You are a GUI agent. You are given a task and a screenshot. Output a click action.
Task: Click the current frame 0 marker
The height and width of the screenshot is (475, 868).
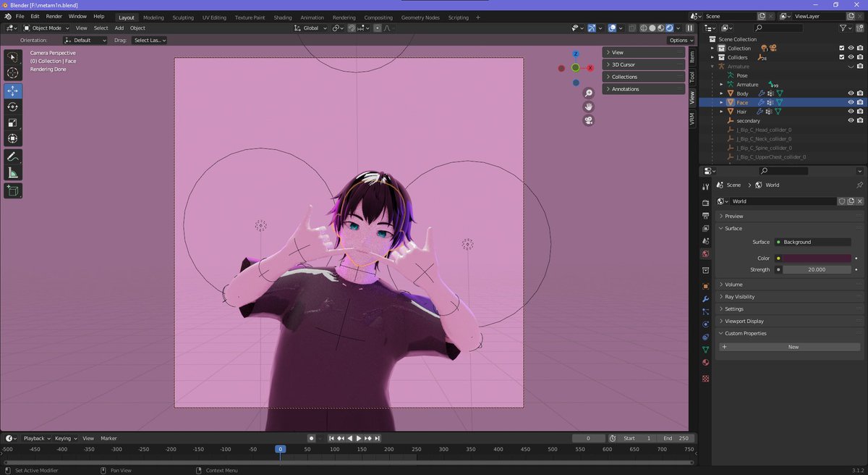(x=280, y=449)
